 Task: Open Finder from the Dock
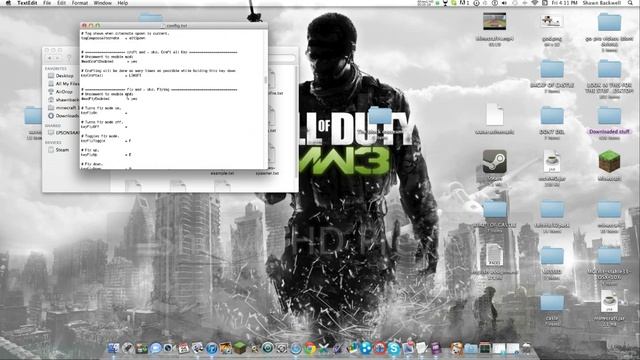pyautogui.click(x=113, y=348)
